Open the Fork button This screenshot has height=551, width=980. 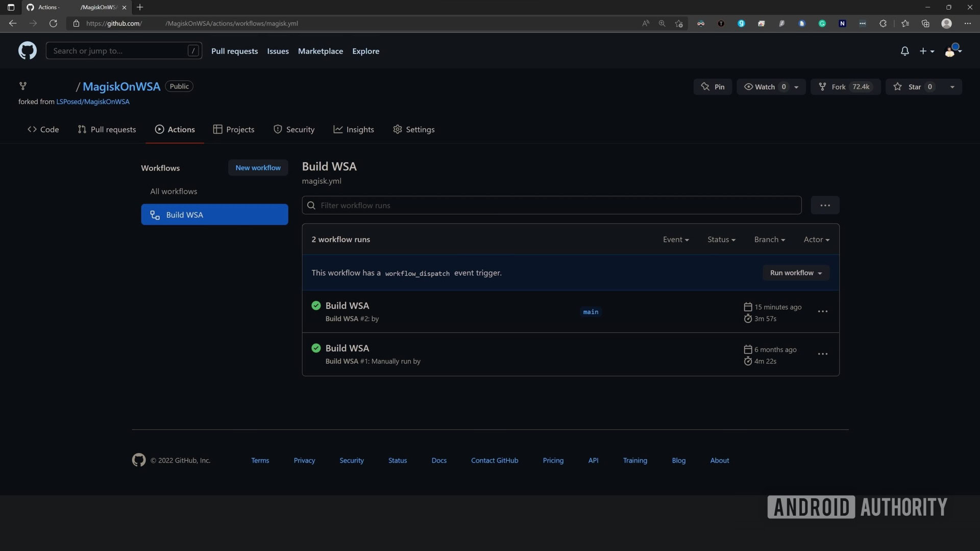[x=838, y=87]
